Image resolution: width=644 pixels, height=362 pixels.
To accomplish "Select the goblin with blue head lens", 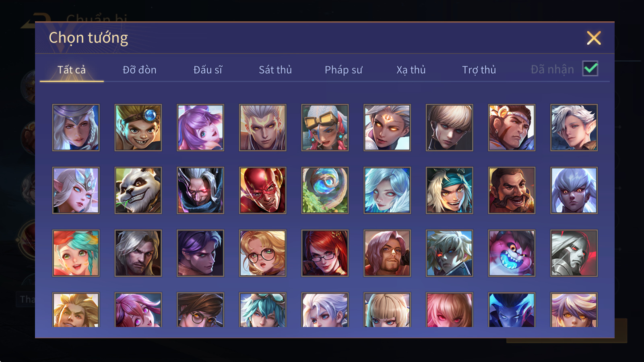I will (x=138, y=128).
